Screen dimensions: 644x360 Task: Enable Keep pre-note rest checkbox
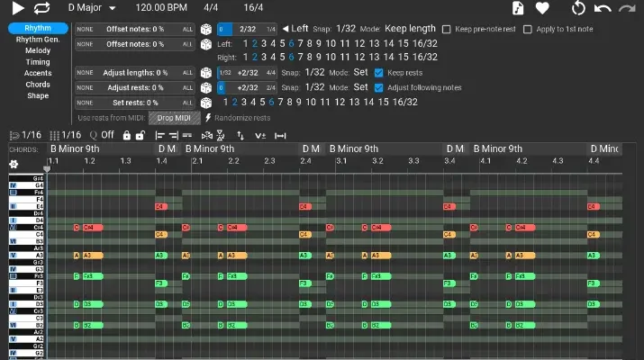(448, 29)
